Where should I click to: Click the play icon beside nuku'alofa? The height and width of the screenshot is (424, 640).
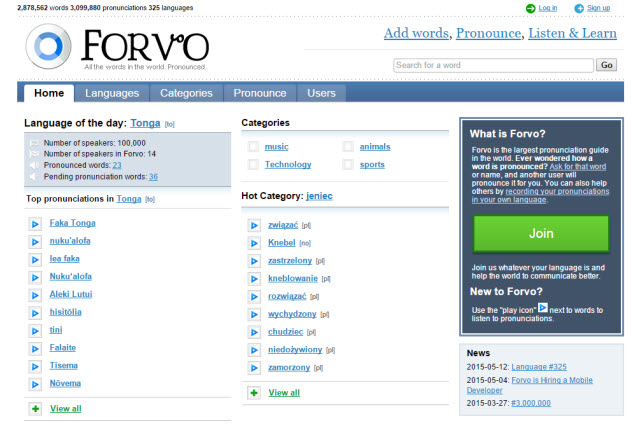[x=35, y=241]
